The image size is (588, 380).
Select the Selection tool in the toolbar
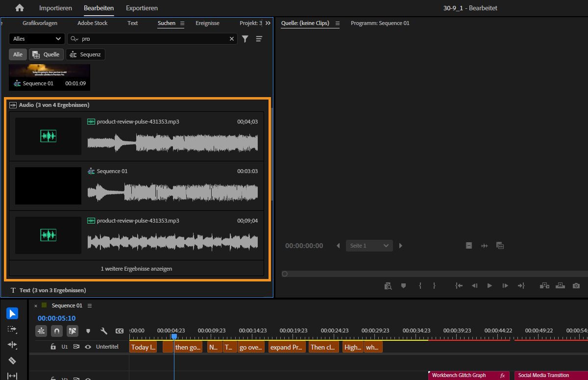coord(12,313)
